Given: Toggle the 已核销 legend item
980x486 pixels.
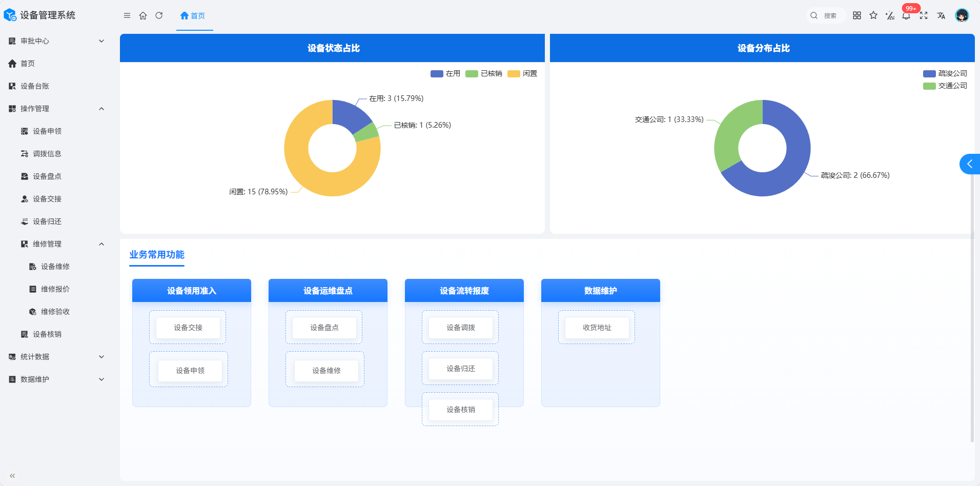Looking at the screenshot, I should [x=484, y=74].
